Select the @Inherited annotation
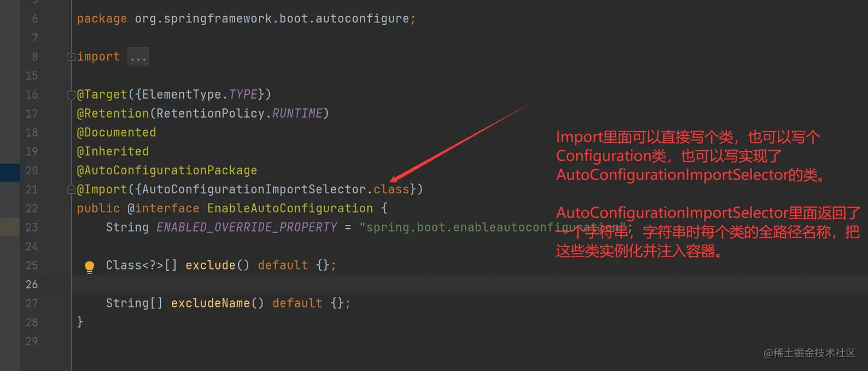Viewport: 868px width, 371px height. [x=113, y=151]
